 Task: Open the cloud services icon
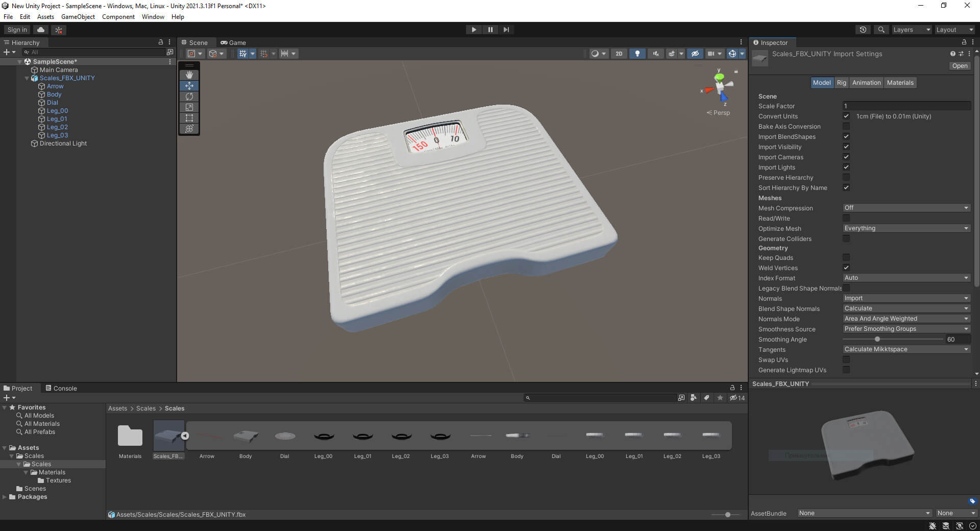[x=41, y=30]
